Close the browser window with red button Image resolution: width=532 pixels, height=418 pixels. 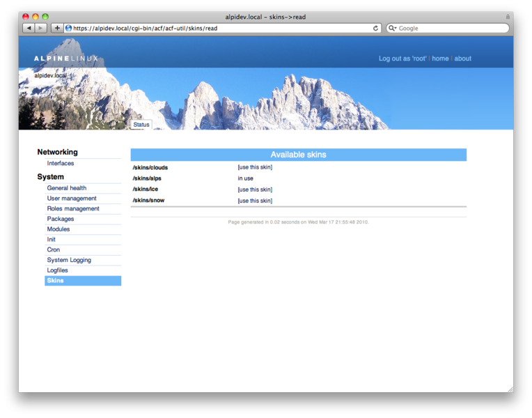(26, 17)
